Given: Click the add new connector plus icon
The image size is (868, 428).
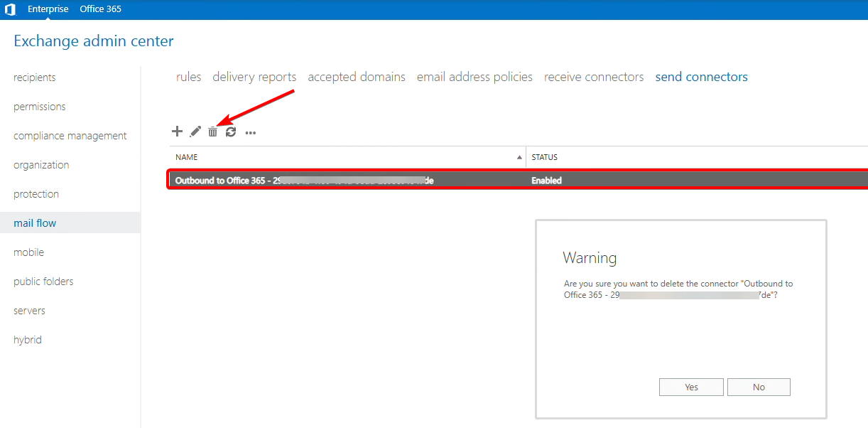Looking at the screenshot, I should (x=178, y=132).
